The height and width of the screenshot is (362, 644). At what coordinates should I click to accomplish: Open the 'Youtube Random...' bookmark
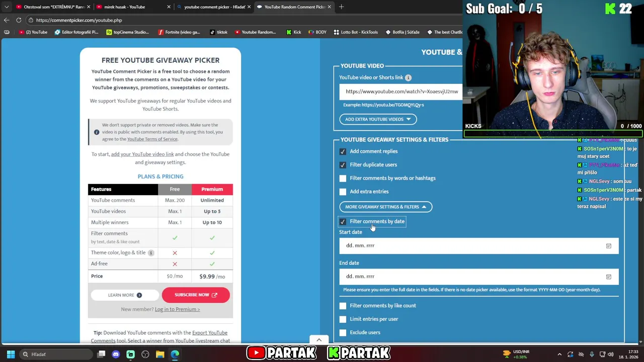255,32
